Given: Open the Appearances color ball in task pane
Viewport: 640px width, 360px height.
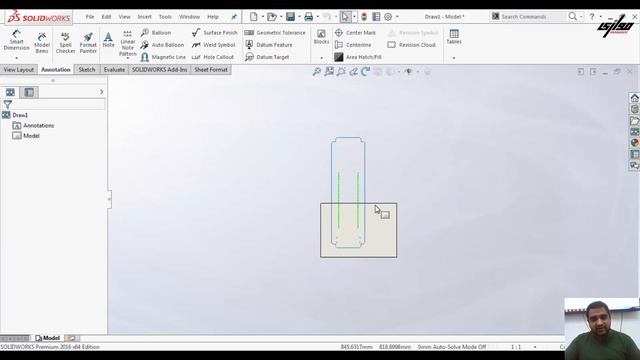Looking at the screenshot, I should click(x=634, y=143).
